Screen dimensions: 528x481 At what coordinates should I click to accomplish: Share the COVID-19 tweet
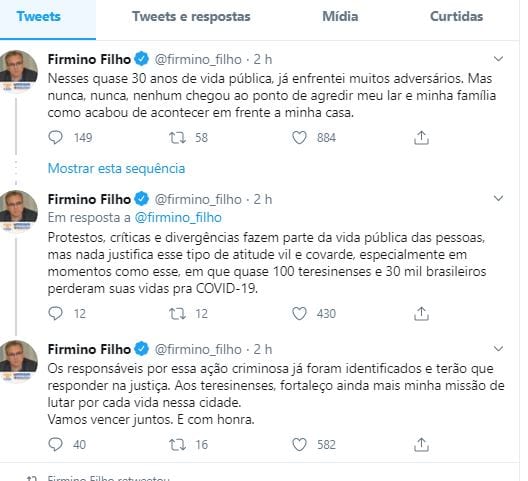tap(421, 313)
